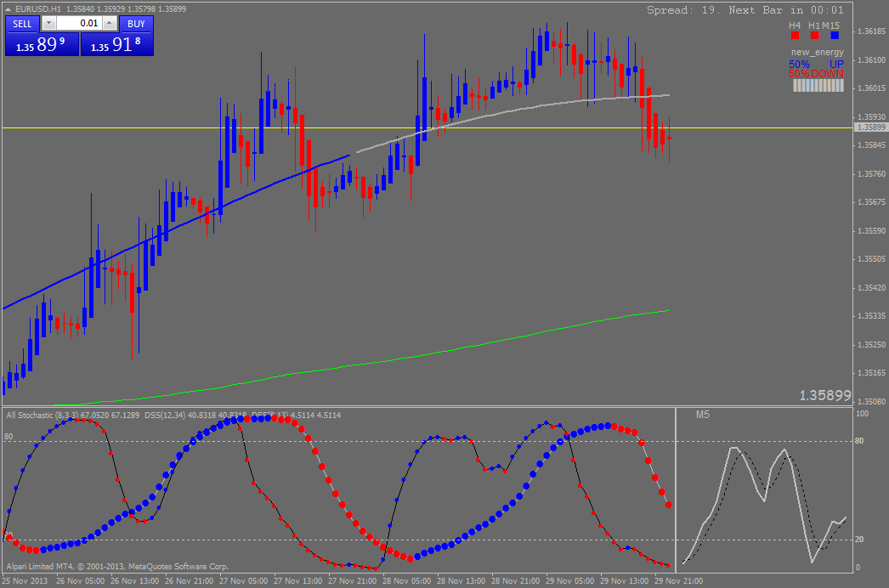Collapse the one-click trading panel triangle
This screenshot has height=588, width=889.
[x=8, y=9]
